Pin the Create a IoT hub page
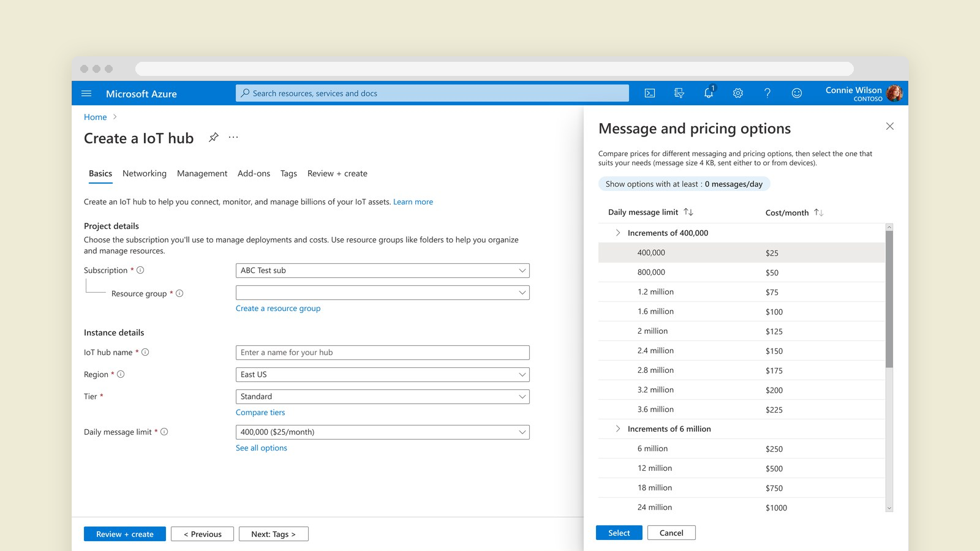980x551 pixels. tap(213, 137)
